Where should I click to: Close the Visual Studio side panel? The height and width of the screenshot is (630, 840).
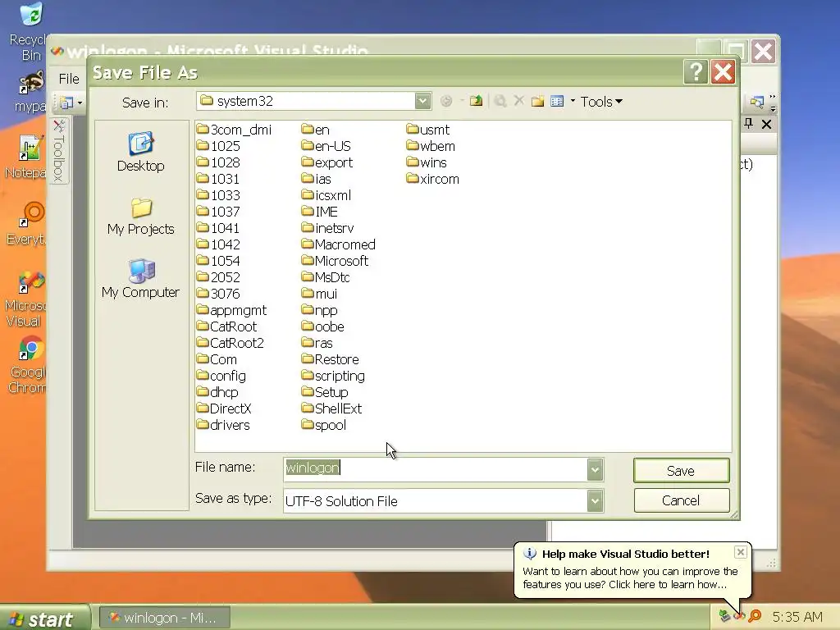point(767,125)
